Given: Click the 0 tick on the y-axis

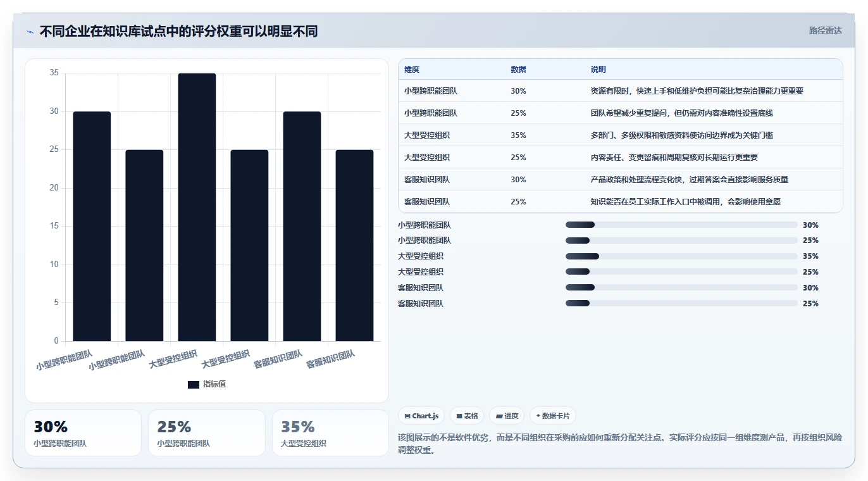Looking at the screenshot, I should (56, 341).
